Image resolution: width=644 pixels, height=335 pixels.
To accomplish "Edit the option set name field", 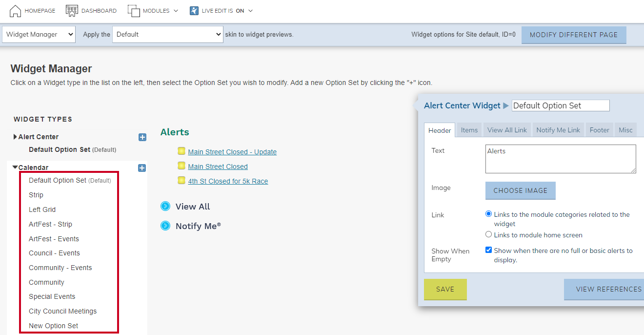I will (561, 105).
